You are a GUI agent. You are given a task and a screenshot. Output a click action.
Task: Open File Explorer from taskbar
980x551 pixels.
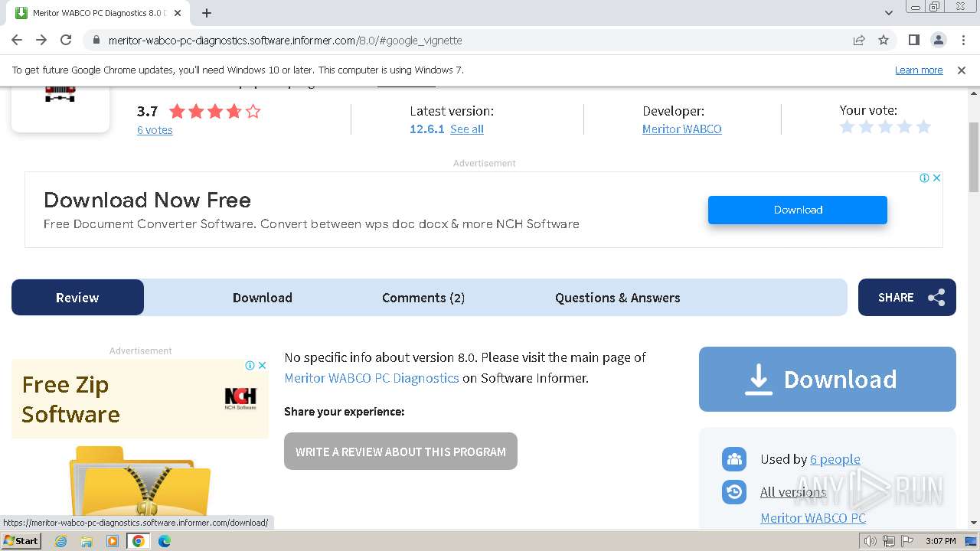coord(87,541)
